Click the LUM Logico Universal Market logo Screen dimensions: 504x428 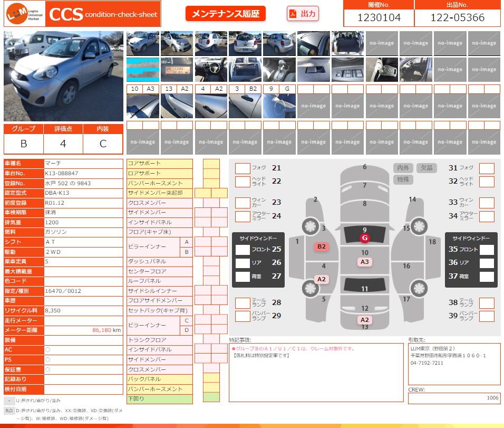pyautogui.click(x=23, y=14)
